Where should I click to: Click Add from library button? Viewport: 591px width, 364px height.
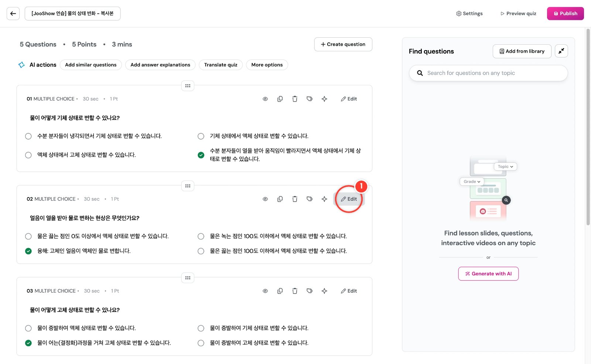pyautogui.click(x=522, y=51)
